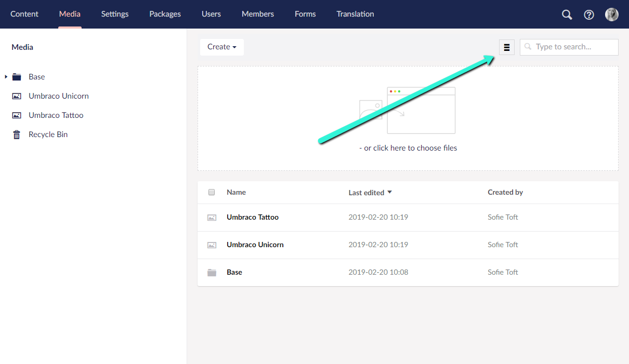Select Umbraco Unicorn in the media tree
This screenshot has width=629, height=364.
pos(59,96)
